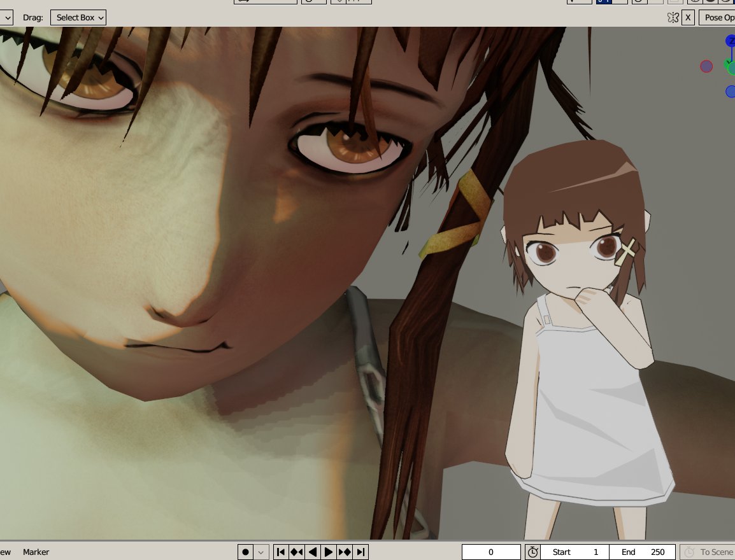Open the Pose Options popover
735x560 pixels.
[x=718, y=18]
